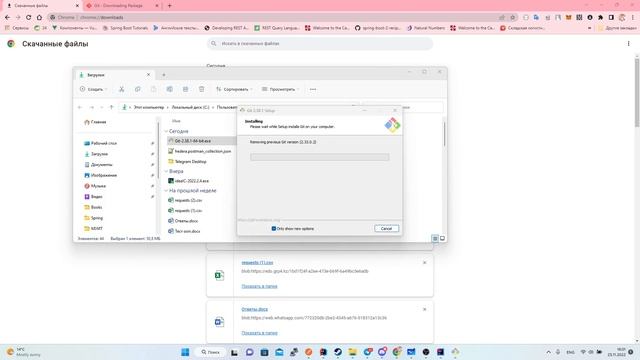Click the Explorer up-folder arrow
The width and height of the screenshot is (640, 360).
coord(111,107)
